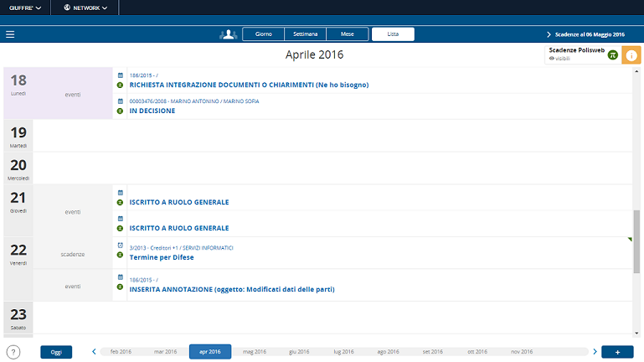
Task: Click next arrow on month timeline
Action: (595, 352)
